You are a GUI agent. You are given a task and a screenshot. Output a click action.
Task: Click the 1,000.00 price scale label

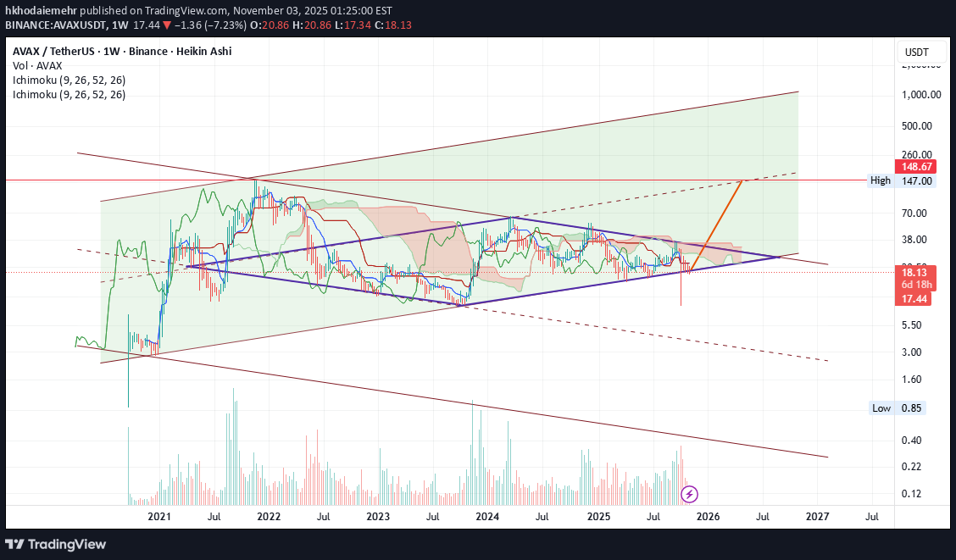coord(920,95)
